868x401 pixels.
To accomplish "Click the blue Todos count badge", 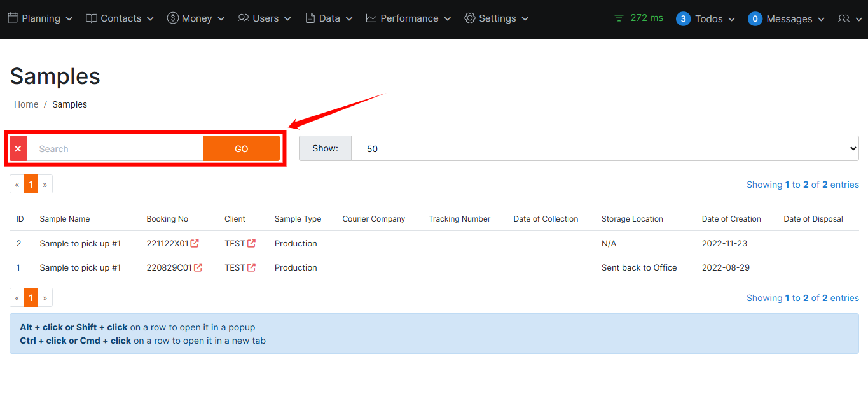I will (683, 19).
